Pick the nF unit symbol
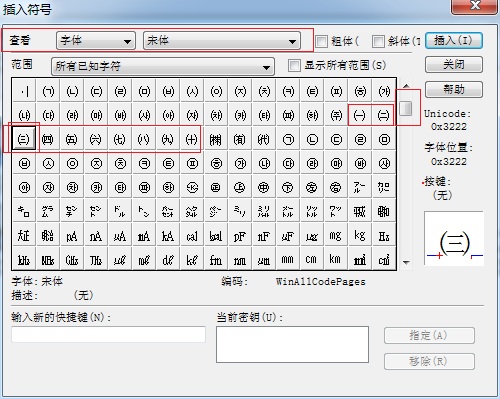The width and height of the screenshot is (500, 399). 264,235
